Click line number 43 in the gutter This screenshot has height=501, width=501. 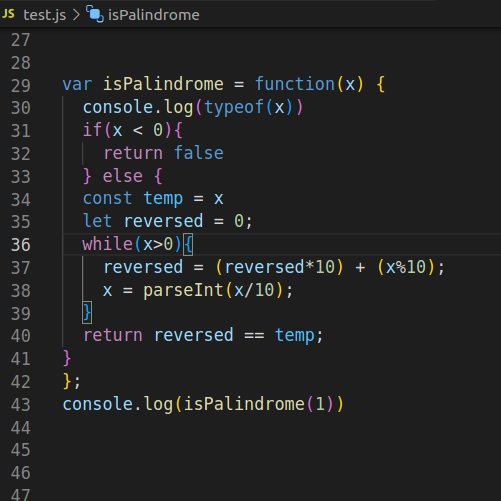click(21, 405)
